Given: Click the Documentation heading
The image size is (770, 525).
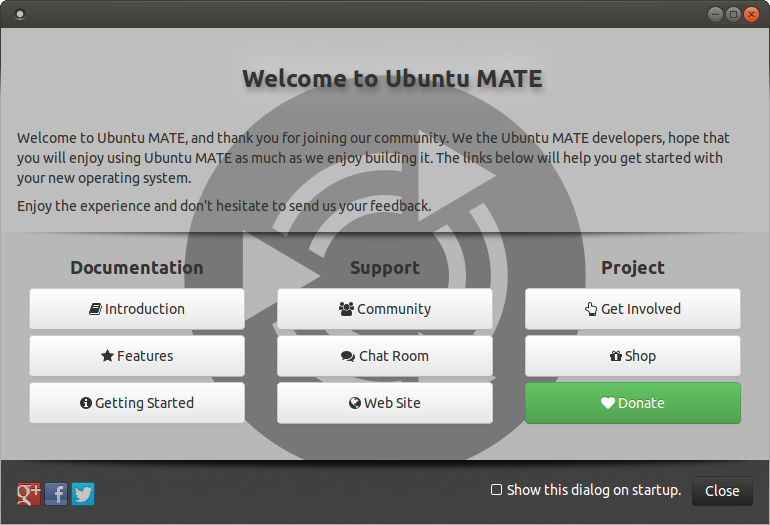Looking at the screenshot, I should tap(137, 268).
